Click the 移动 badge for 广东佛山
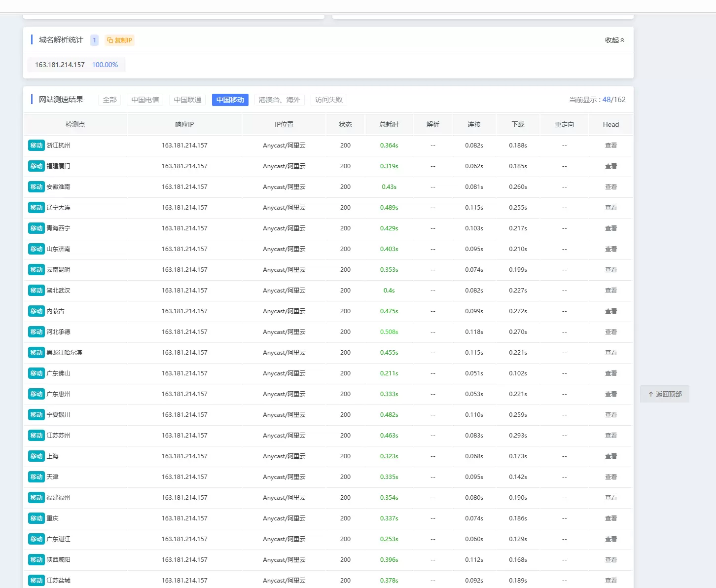 [36, 373]
